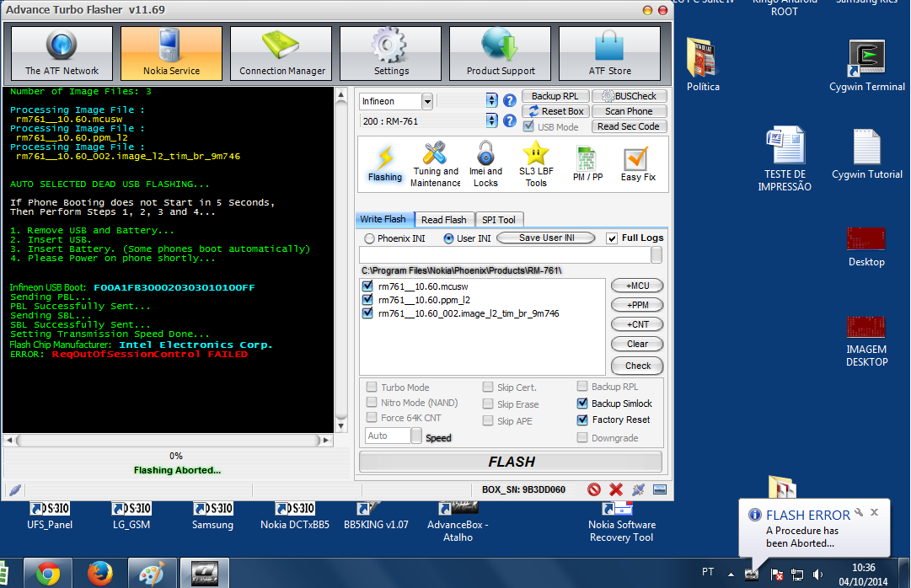Click the Backup RPL button

tap(555, 96)
